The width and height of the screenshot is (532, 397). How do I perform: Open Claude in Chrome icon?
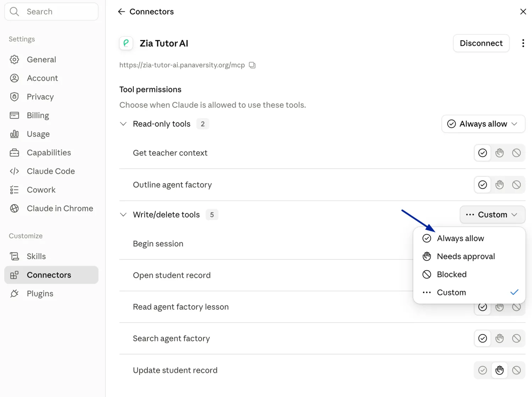[15, 208]
